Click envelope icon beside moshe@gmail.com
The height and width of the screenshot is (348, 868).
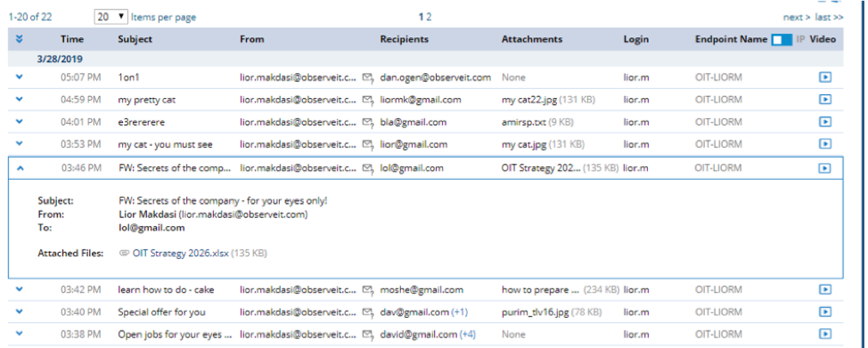click(x=367, y=290)
